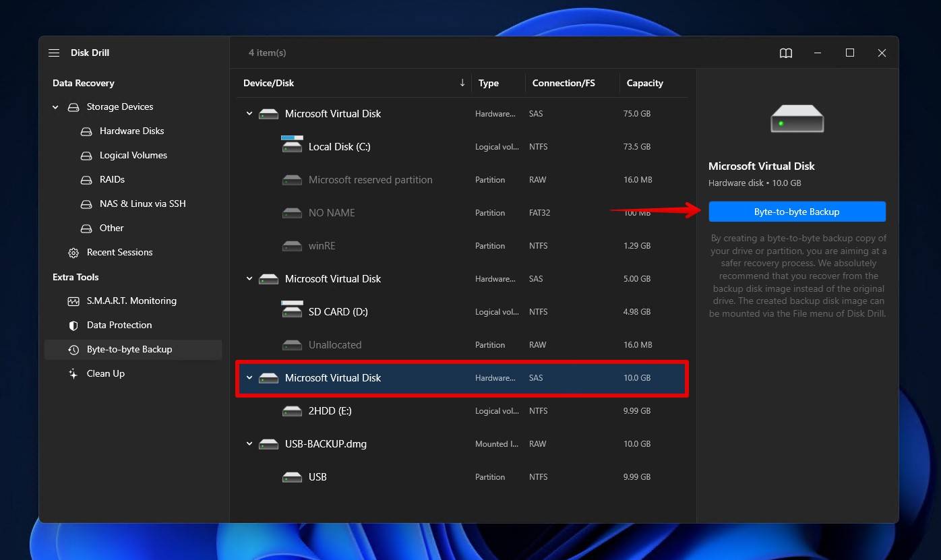941x560 pixels.
Task: Collapse the USB-BACKUP.dmg entry
Action: click(249, 444)
